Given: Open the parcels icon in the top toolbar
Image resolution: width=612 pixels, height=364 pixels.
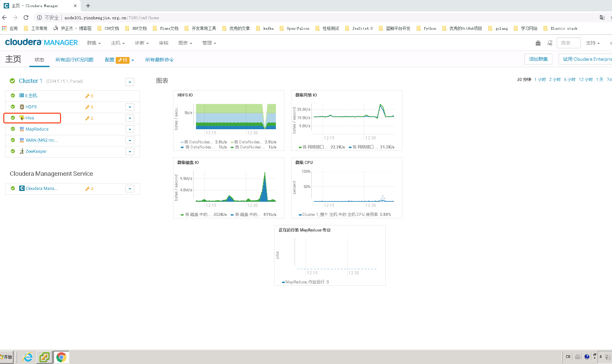Looking at the screenshot, I should [x=538, y=43].
